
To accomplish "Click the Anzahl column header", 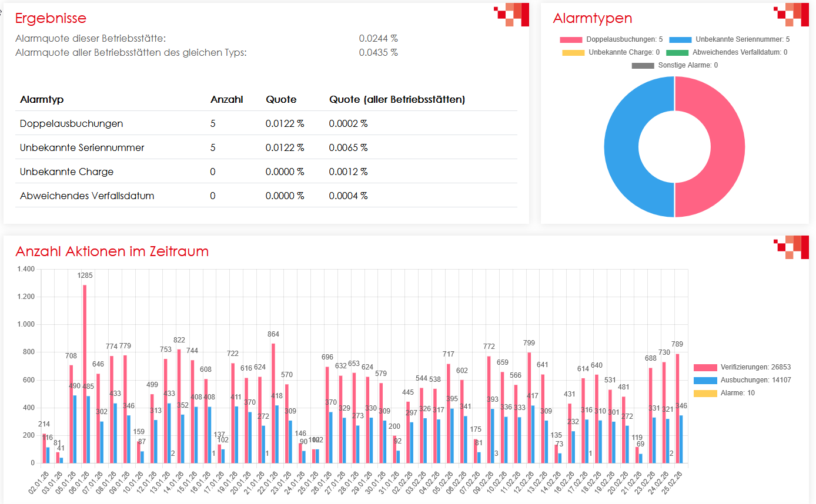I will (x=226, y=100).
